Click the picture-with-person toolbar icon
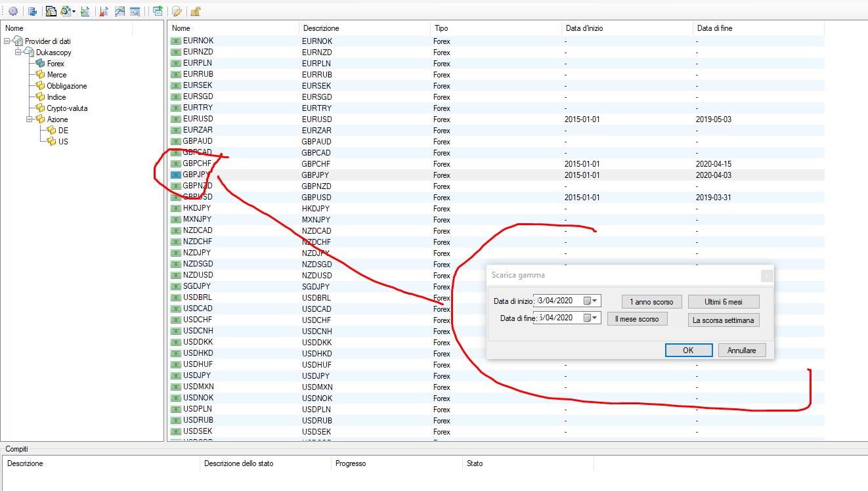Viewport: 868px width, 491px height. (x=51, y=11)
